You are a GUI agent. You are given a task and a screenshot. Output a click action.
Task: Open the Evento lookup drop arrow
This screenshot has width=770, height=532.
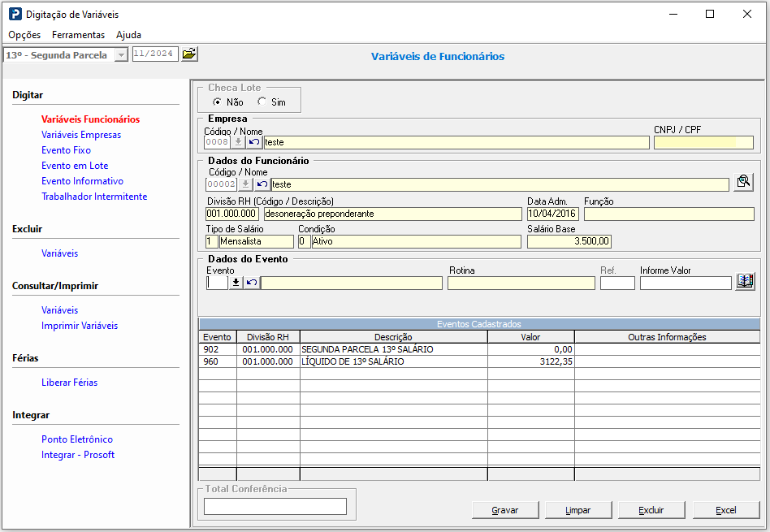click(236, 283)
